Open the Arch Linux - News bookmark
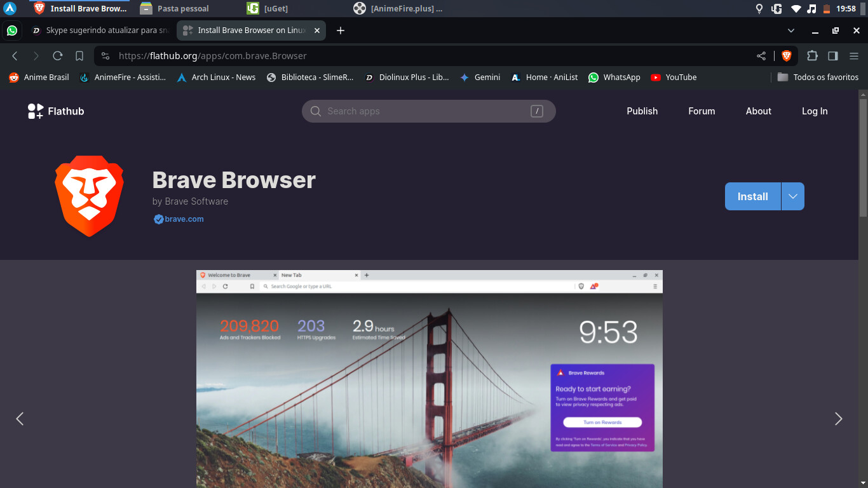 tap(216, 78)
